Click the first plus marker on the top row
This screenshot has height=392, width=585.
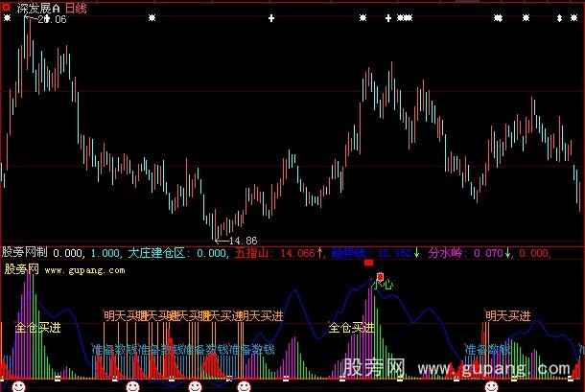[271, 18]
